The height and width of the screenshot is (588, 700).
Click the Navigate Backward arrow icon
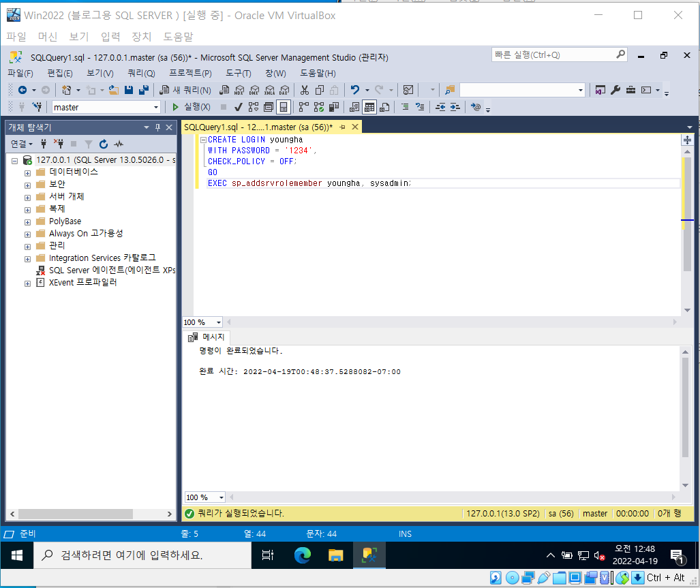click(22, 90)
